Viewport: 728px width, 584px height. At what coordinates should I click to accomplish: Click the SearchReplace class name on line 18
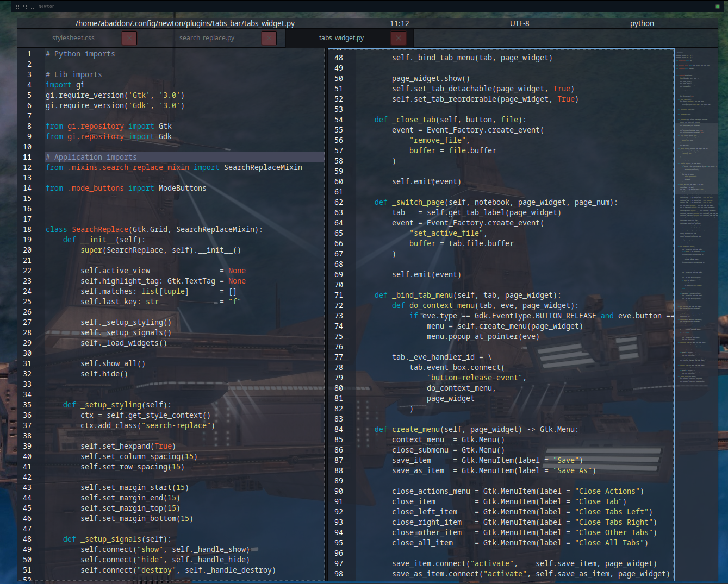pyautogui.click(x=100, y=229)
